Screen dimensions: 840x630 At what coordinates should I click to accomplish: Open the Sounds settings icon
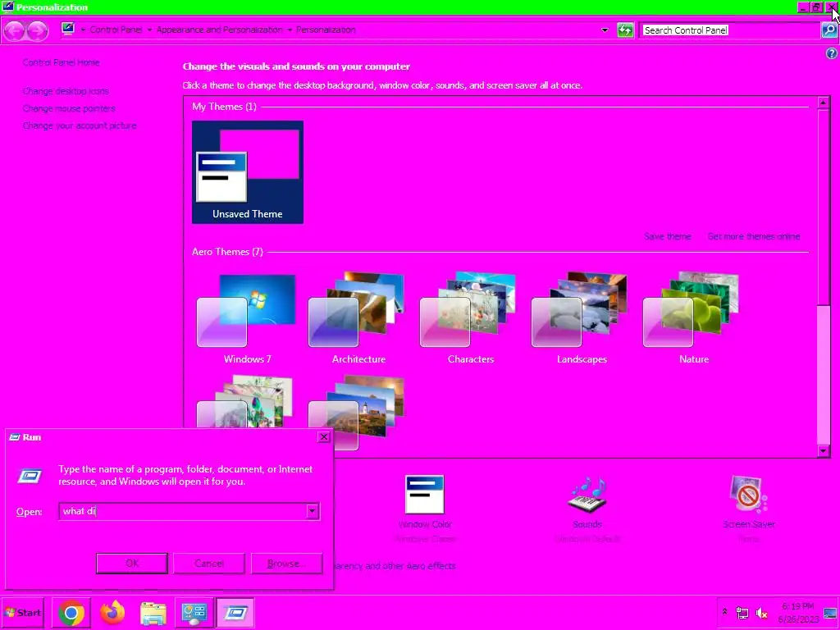587,495
